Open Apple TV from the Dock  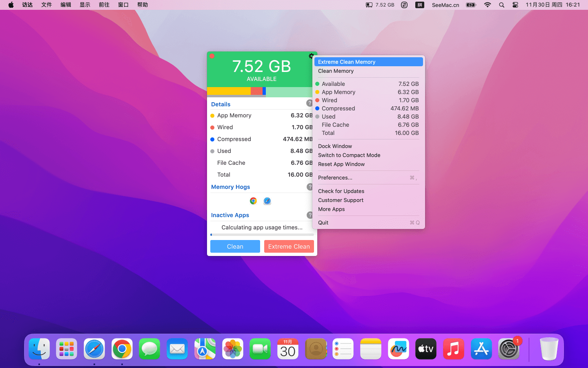click(426, 349)
